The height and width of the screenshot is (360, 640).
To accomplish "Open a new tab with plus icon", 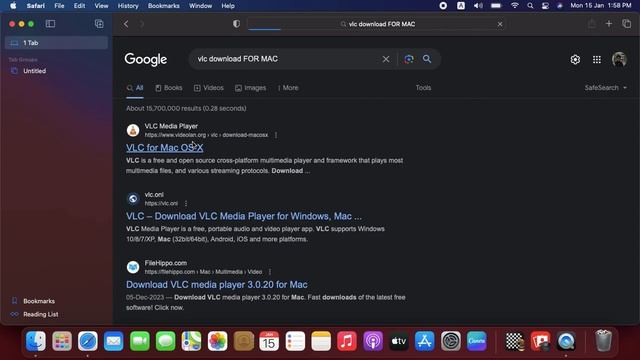I will click(609, 24).
